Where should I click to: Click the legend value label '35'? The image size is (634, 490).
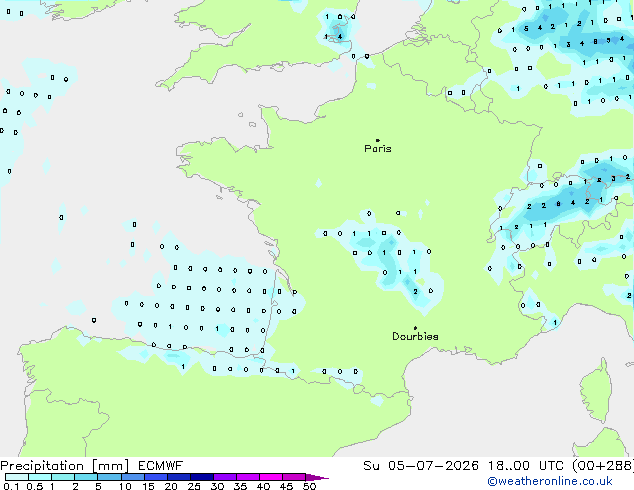240,486
